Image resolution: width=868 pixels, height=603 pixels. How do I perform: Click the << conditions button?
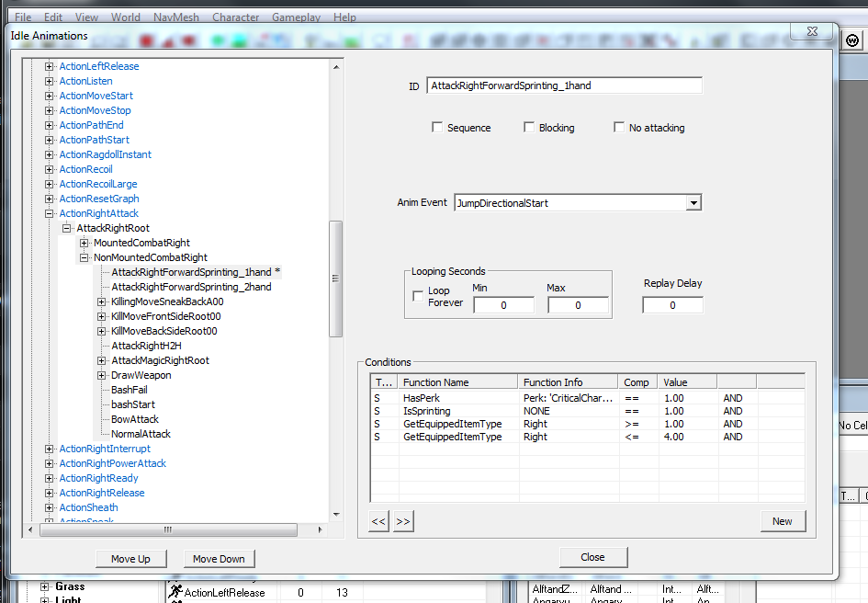pos(378,521)
